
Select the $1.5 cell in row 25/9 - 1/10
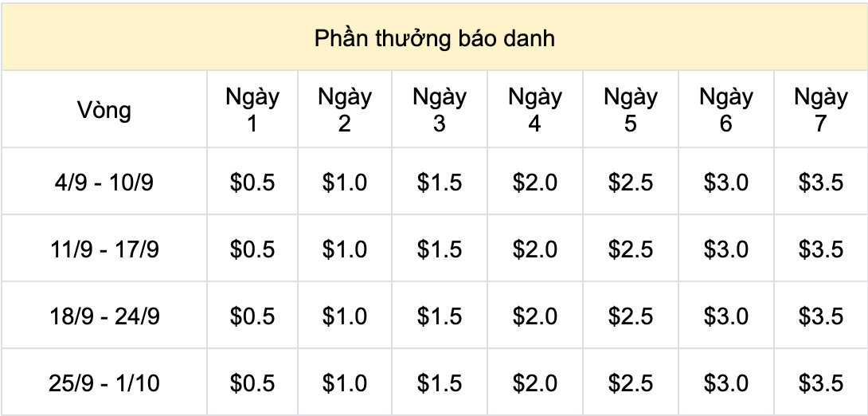[x=440, y=383]
